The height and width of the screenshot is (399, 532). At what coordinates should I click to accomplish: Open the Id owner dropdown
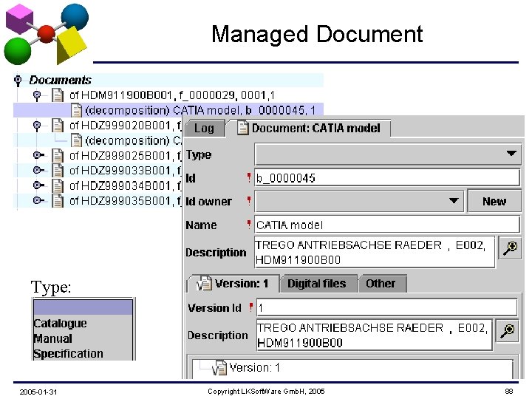point(359,201)
